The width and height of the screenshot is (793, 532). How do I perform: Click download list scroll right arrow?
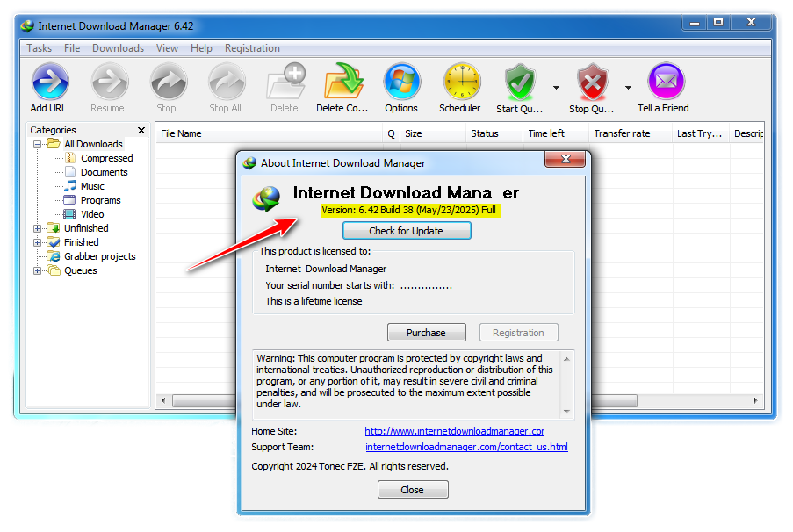755,401
